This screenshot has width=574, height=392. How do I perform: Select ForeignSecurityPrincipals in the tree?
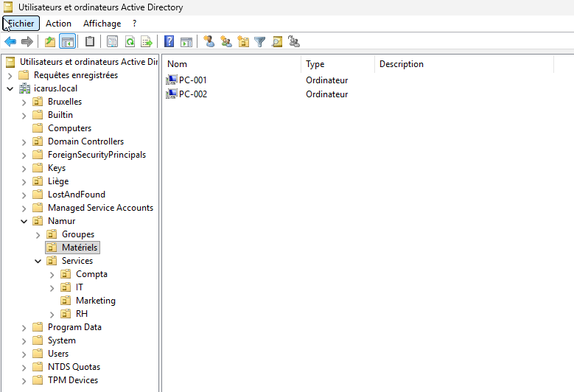point(97,155)
